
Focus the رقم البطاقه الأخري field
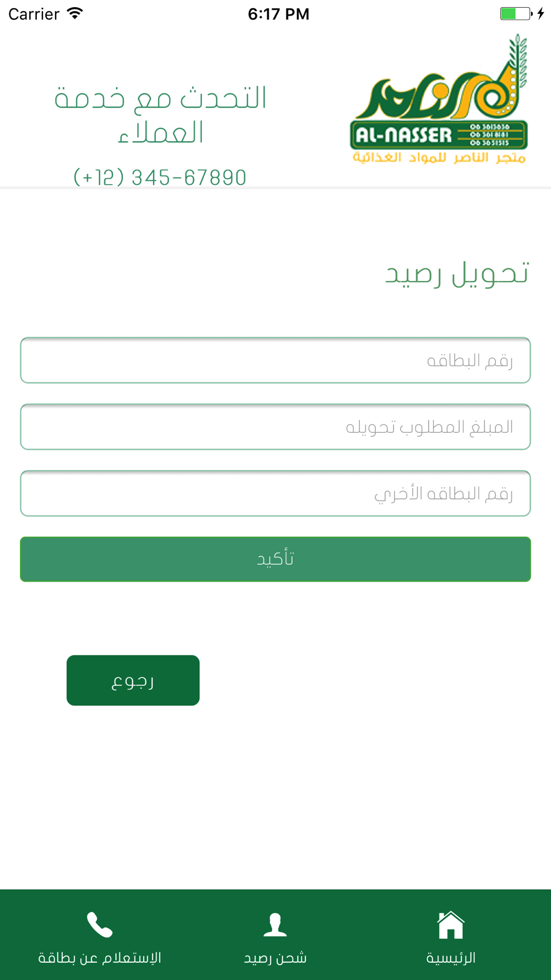[275, 493]
